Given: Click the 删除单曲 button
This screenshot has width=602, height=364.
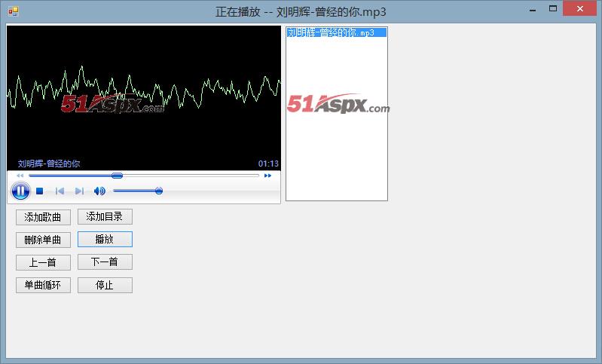Looking at the screenshot, I should point(43,240).
